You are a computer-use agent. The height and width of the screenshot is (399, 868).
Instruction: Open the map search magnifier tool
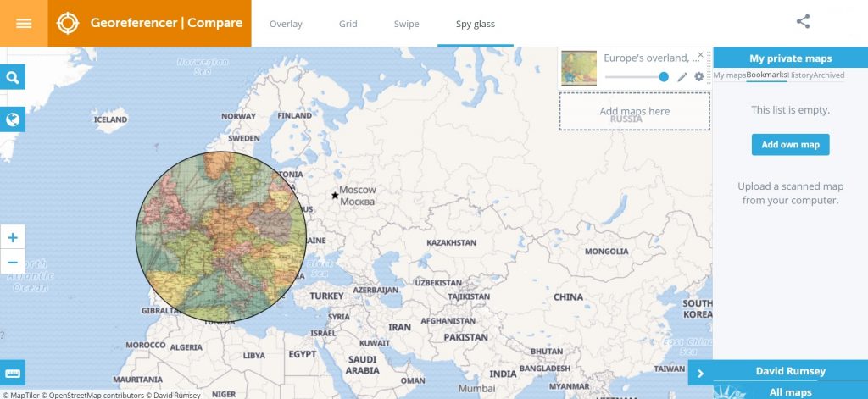click(x=12, y=77)
